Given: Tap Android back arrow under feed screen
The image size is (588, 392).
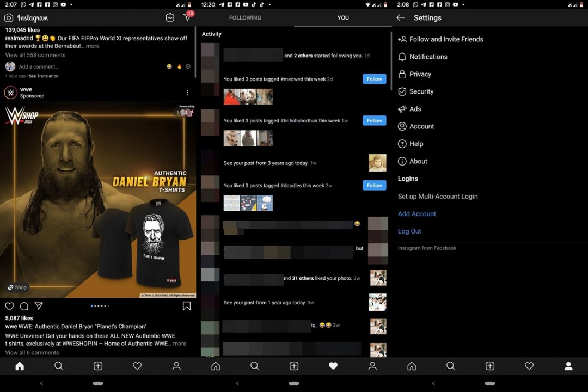Looking at the screenshot, I should coord(41,383).
